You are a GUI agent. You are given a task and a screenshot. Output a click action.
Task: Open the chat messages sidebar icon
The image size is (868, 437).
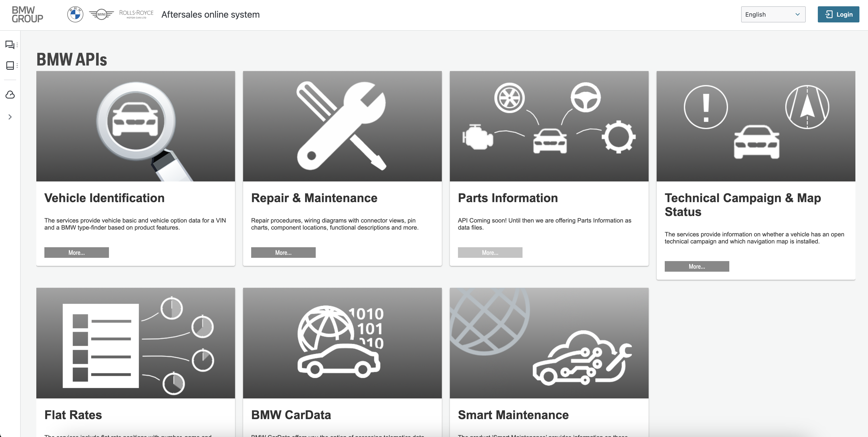(x=10, y=45)
